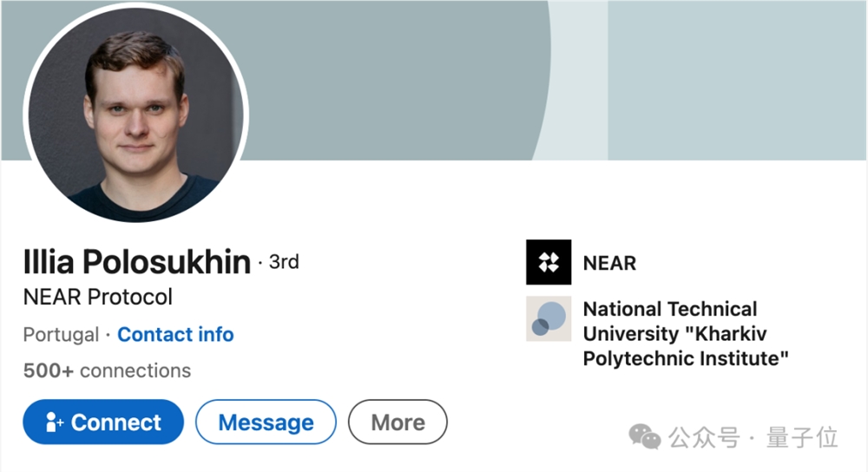This screenshot has width=868, height=472.
Task: Expand the More options menu
Action: 398,423
